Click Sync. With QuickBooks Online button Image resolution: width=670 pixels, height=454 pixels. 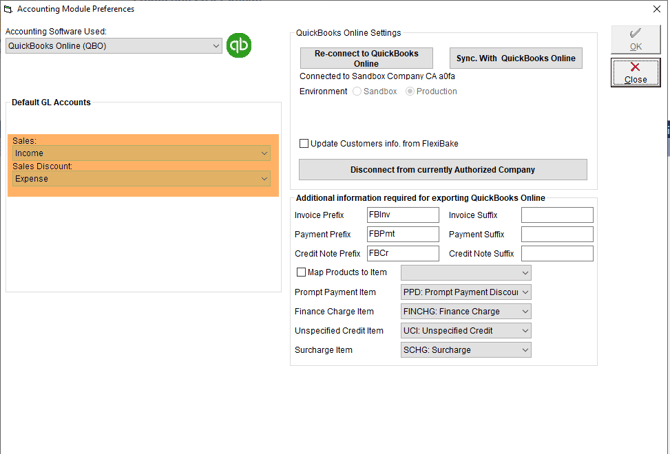pos(516,58)
